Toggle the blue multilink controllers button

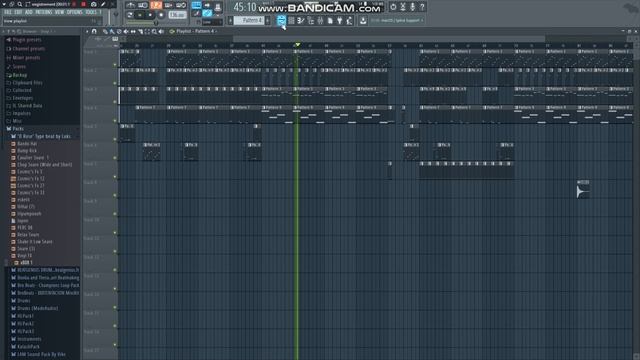coord(207,13)
